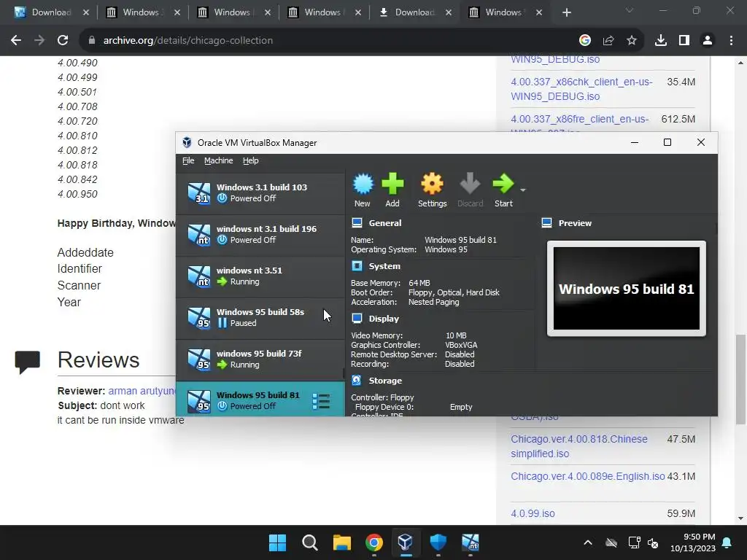Start the Windows 95 build 81 VM
This screenshot has height=560, width=747.
tap(503, 190)
